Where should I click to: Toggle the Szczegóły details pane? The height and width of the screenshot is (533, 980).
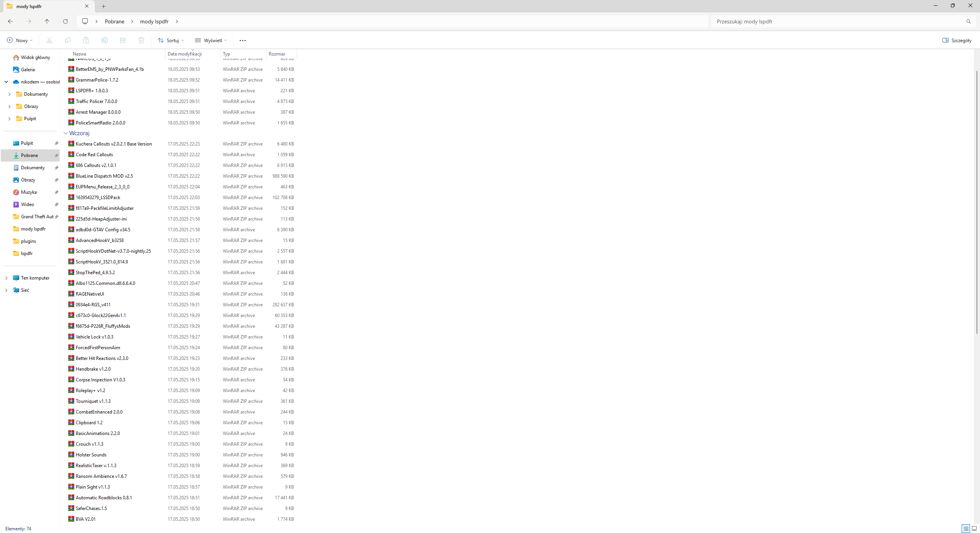coord(957,40)
